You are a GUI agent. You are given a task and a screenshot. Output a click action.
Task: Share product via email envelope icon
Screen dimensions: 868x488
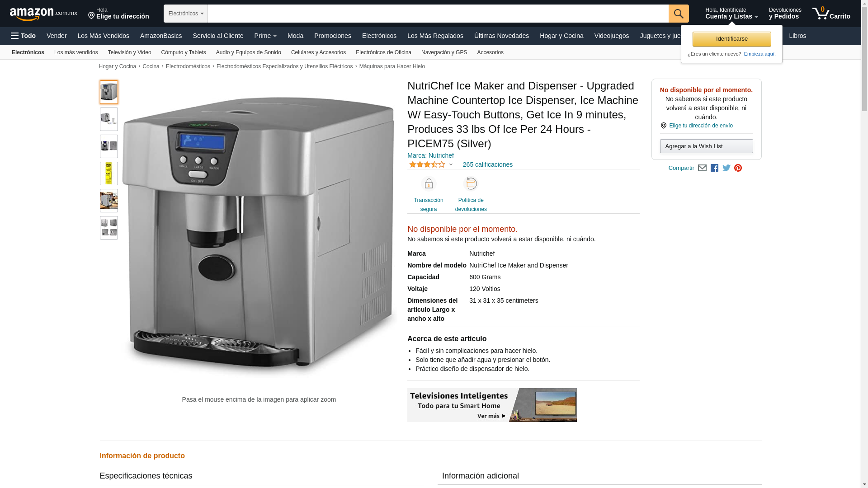point(702,168)
